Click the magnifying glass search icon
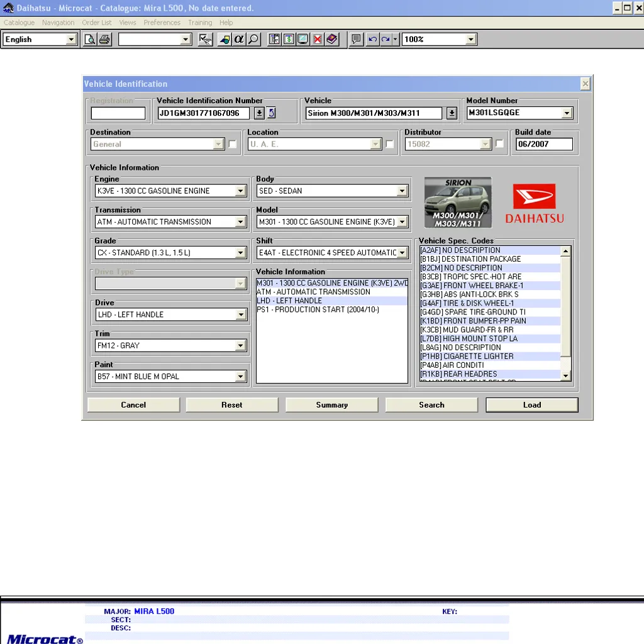The width and height of the screenshot is (644, 644). coord(254,40)
